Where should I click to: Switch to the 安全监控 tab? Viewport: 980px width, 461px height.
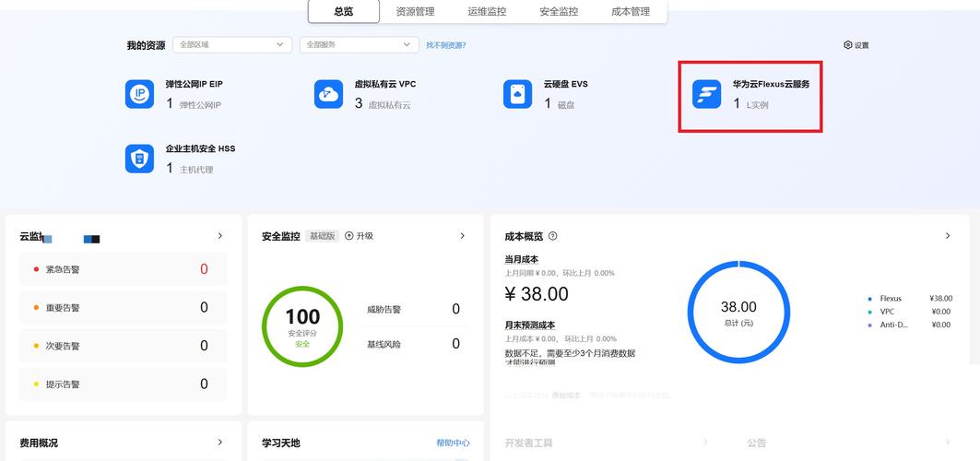559,11
